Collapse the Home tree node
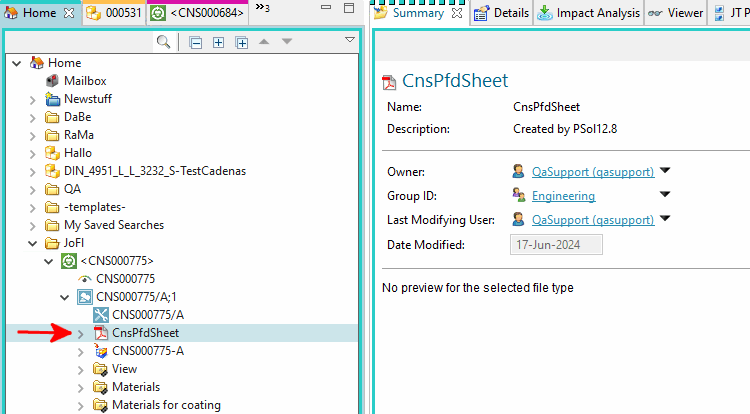Image resolution: width=750 pixels, height=414 pixels. [x=17, y=63]
